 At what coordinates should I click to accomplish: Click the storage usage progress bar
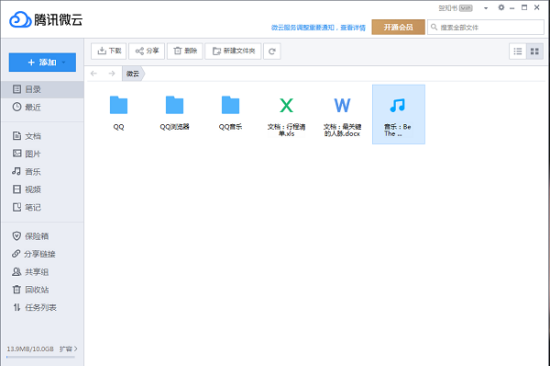pos(41,357)
